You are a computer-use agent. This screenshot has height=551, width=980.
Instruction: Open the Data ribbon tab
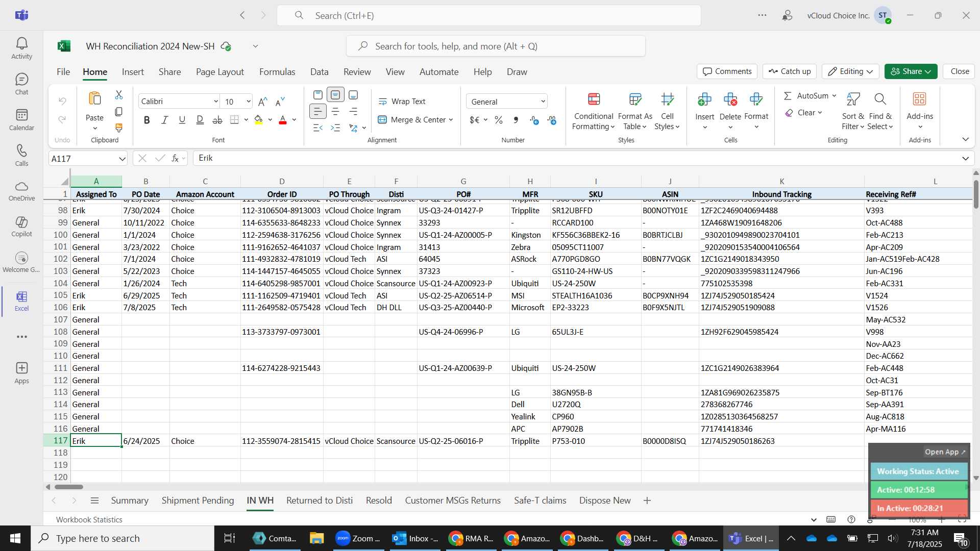click(320, 72)
